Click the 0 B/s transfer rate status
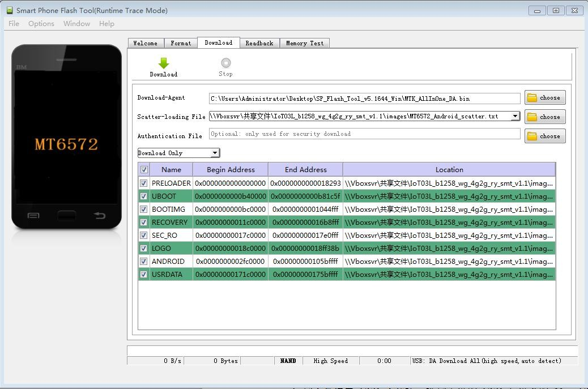 point(173,361)
